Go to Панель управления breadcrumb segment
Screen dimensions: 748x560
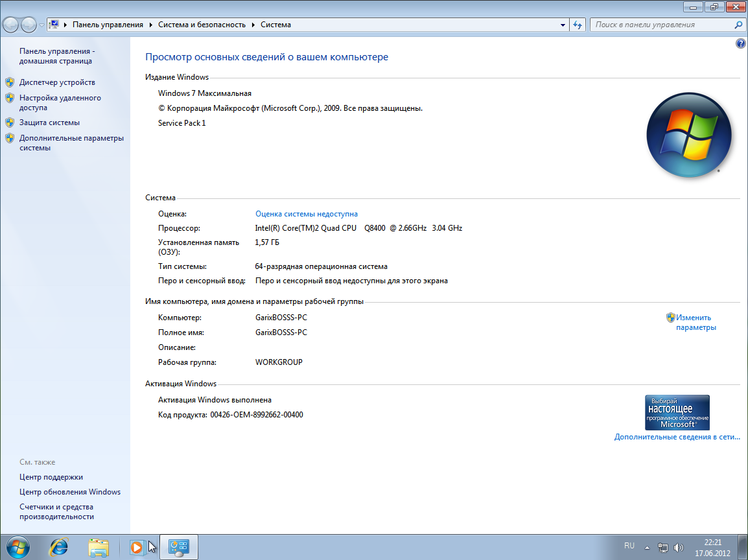point(108,25)
